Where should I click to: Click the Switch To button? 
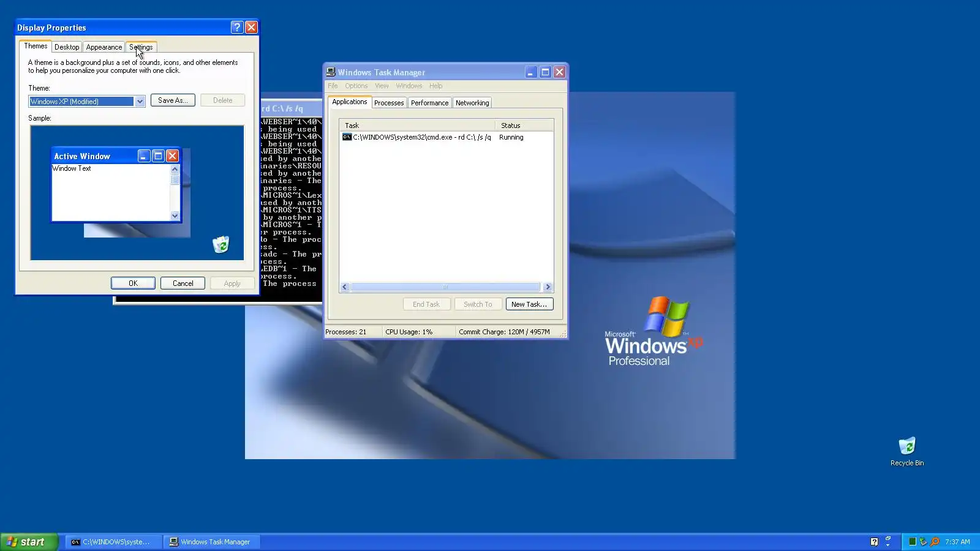[478, 304]
